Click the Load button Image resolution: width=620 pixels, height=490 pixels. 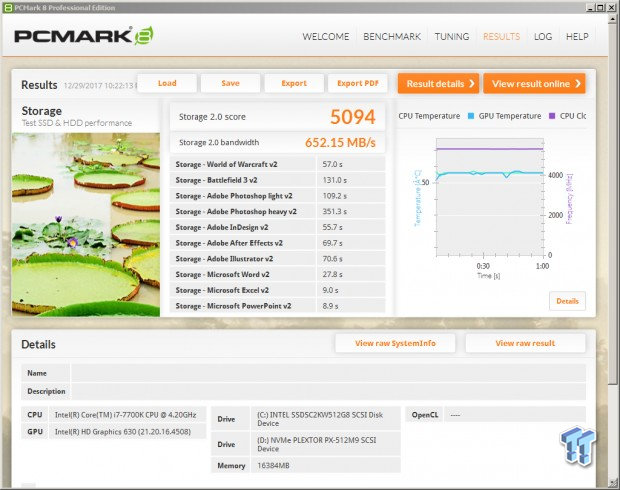coord(167,83)
